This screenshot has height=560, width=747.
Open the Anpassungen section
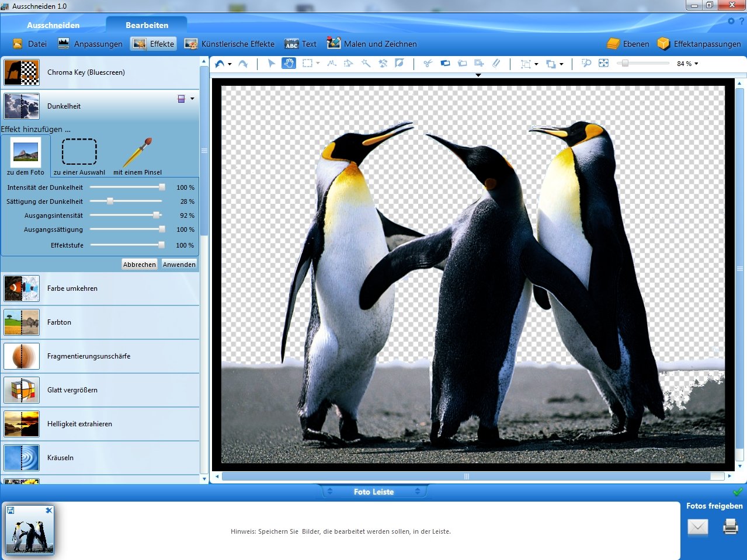[x=91, y=44]
